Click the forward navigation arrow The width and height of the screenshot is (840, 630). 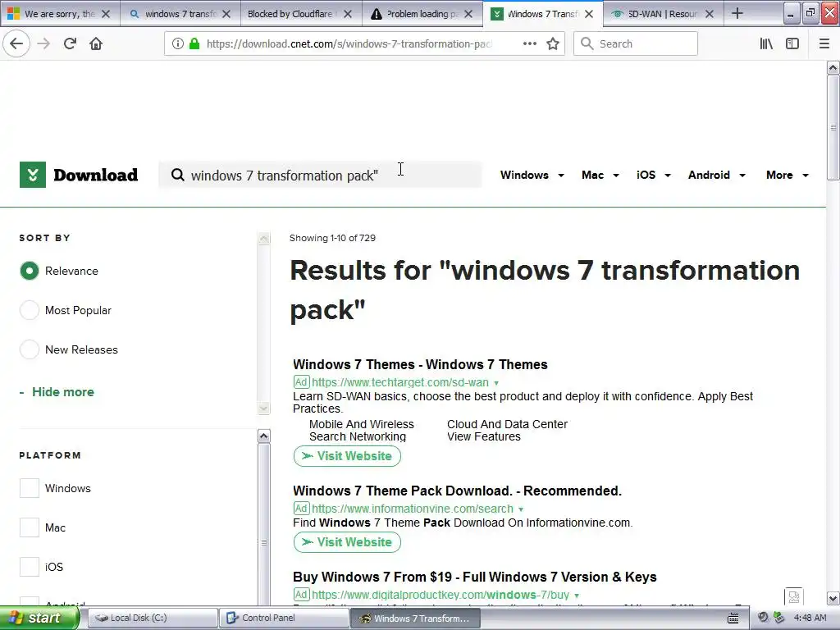(x=43, y=43)
